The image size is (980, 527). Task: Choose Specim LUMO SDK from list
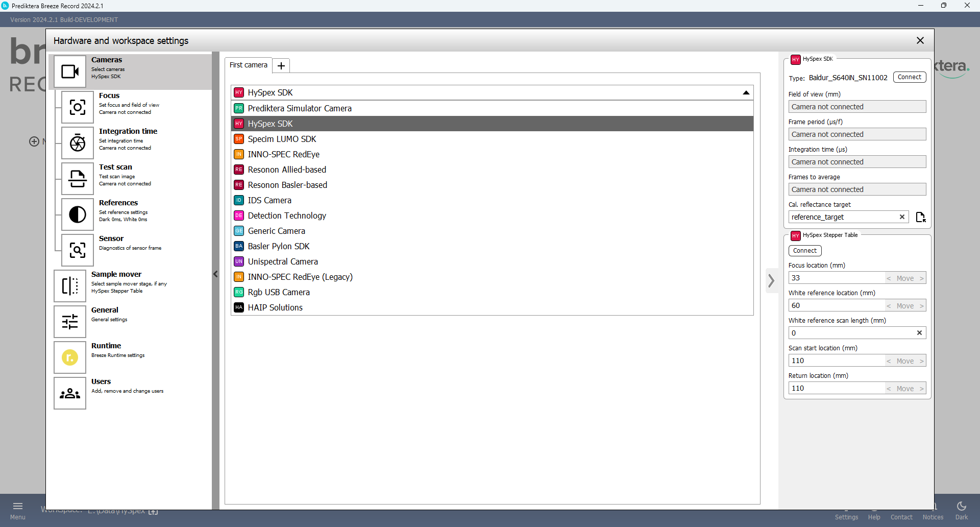[282, 139]
